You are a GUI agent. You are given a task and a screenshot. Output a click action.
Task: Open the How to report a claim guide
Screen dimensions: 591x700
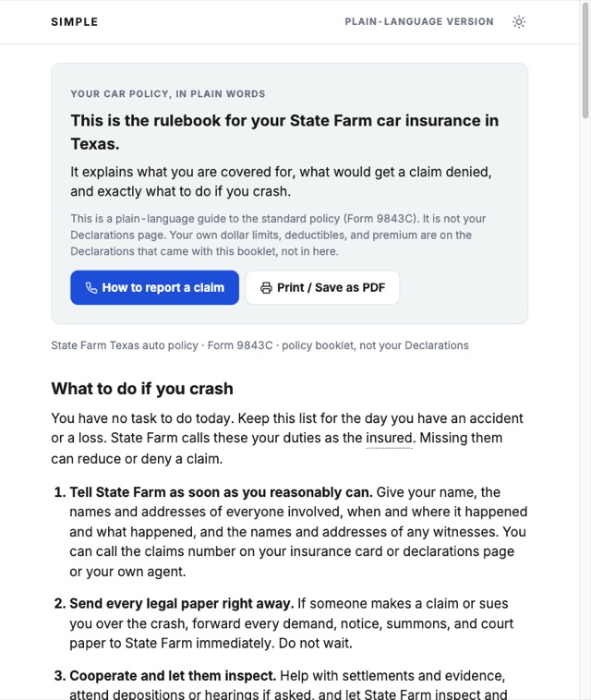[154, 287]
